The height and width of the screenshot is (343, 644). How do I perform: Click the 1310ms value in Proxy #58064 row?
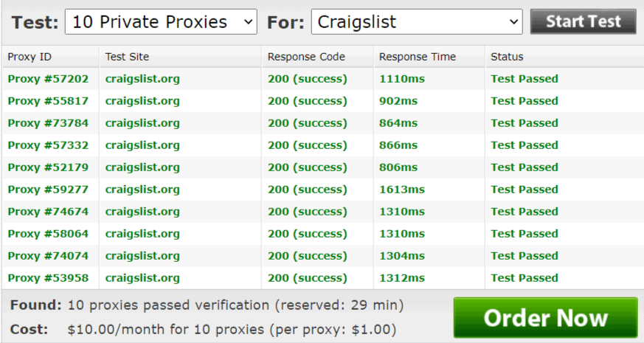click(402, 234)
